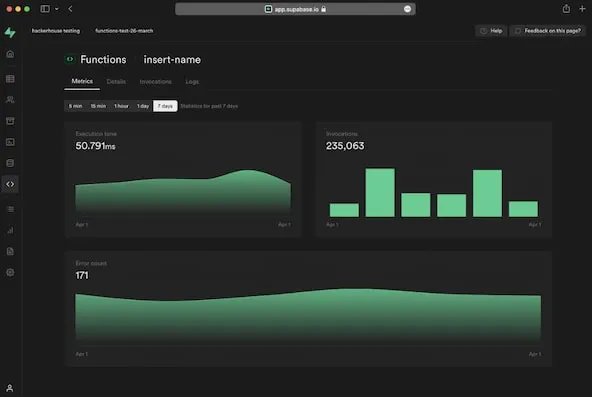The image size is (592, 397).
Task: Select the 1 hour interval
Action: click(121, 106)
